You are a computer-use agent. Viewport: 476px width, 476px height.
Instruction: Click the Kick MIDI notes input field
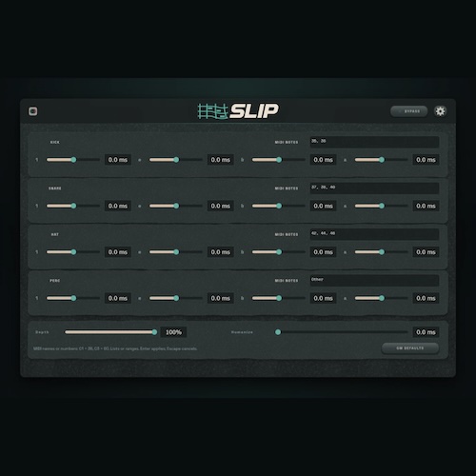[374, 142]
